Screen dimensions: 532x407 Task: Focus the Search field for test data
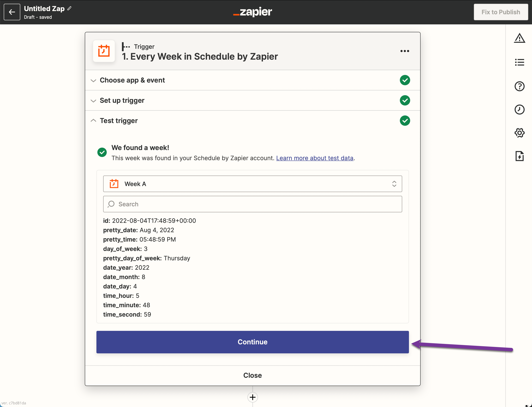click(252, 204)
